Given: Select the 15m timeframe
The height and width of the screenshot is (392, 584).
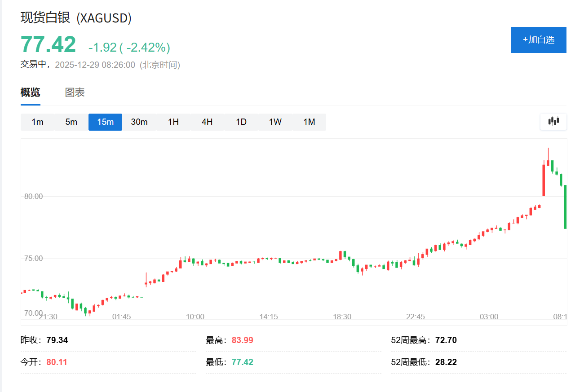Looking at the screenshot, I should click(x=105, y=122).
